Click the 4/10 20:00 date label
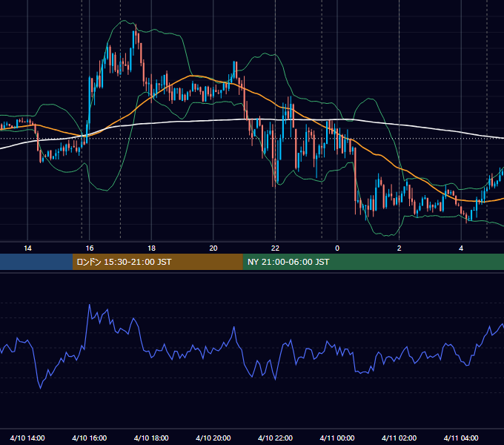504x445 pixels. coord(213,438)
